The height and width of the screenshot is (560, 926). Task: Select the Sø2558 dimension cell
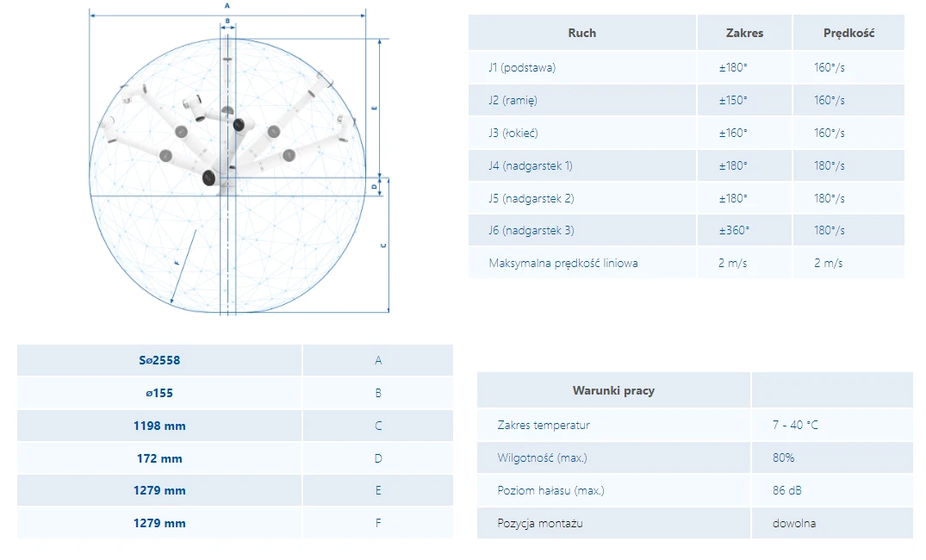tap(159, 360)
